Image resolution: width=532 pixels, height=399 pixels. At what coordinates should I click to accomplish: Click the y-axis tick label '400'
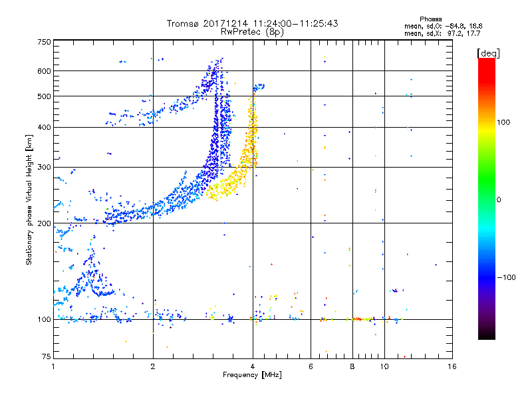coord(44,128)
